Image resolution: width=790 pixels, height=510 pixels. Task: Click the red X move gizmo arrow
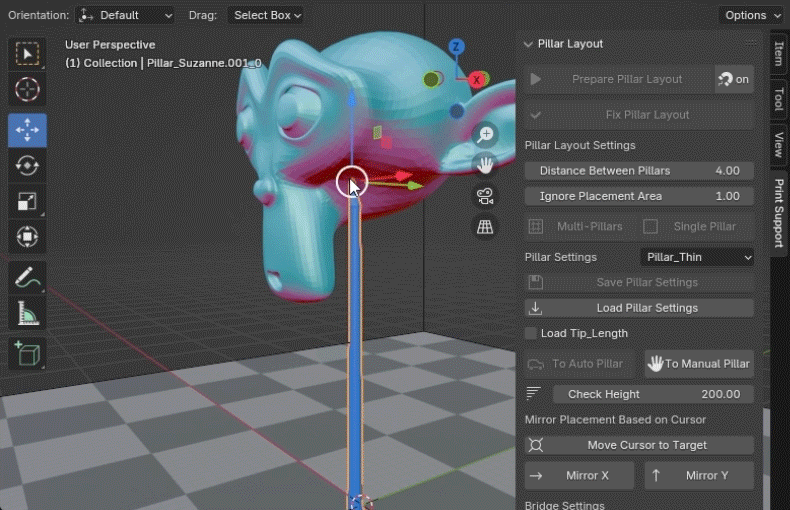[x=403, y=176]
